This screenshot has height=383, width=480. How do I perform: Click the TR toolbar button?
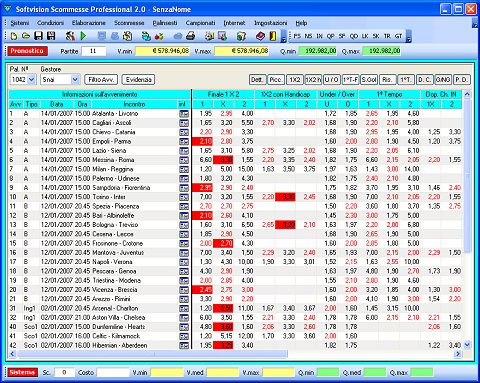coord(387,36)
